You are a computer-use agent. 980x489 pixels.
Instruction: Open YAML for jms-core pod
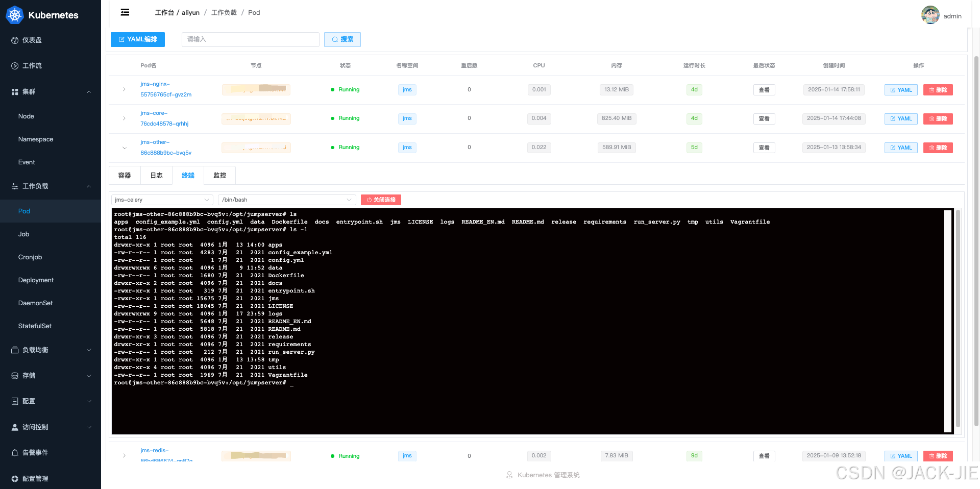901,118
